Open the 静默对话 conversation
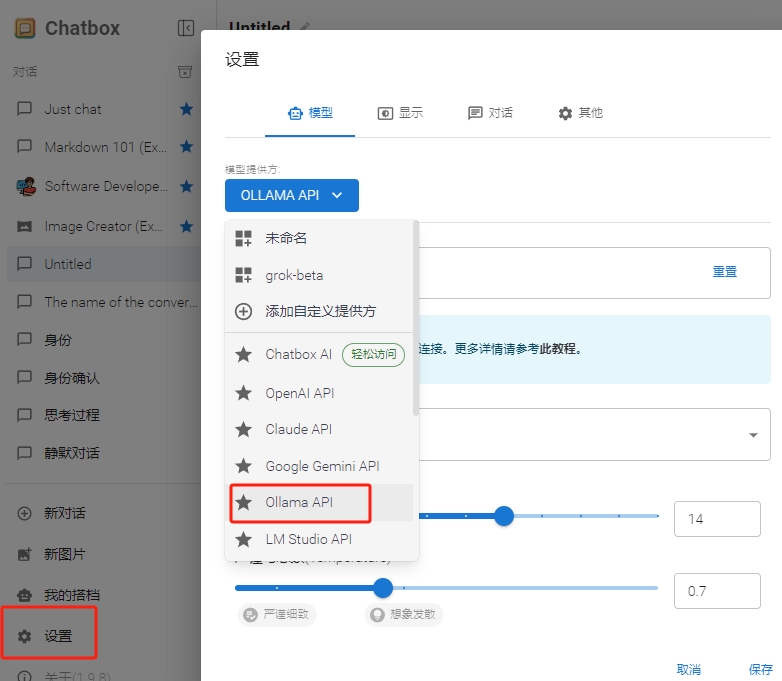Image resolution: width=782 pixels, height=681 pixels. click(104, 453)
